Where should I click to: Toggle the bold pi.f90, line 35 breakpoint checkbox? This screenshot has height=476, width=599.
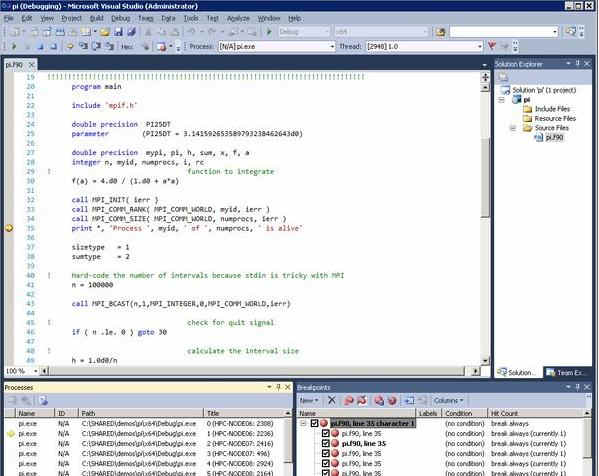click(x=325, y=443)
